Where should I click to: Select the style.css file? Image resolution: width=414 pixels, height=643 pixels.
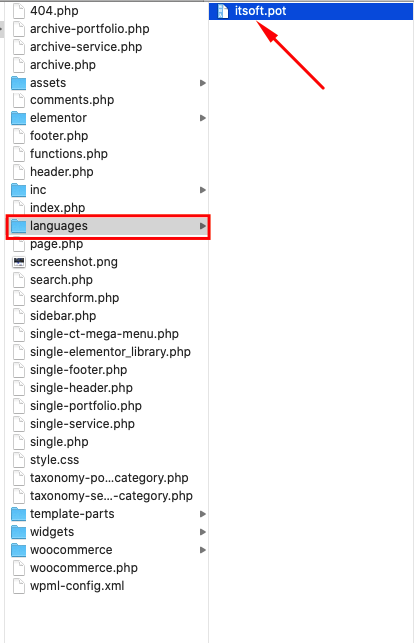pyautogui.click(x=54, y=460)
